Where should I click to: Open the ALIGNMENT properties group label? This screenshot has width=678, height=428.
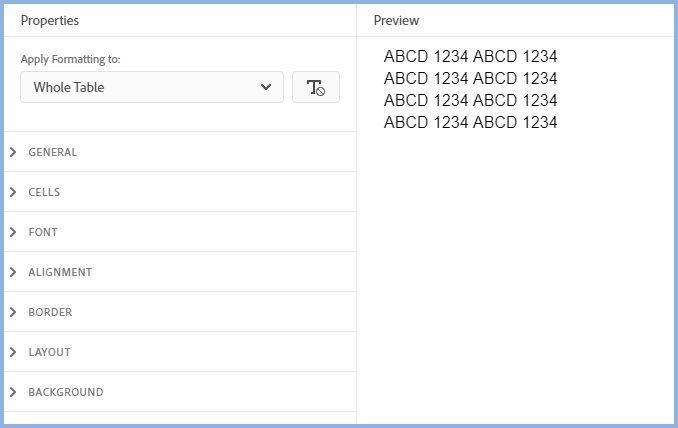[60, 272]
